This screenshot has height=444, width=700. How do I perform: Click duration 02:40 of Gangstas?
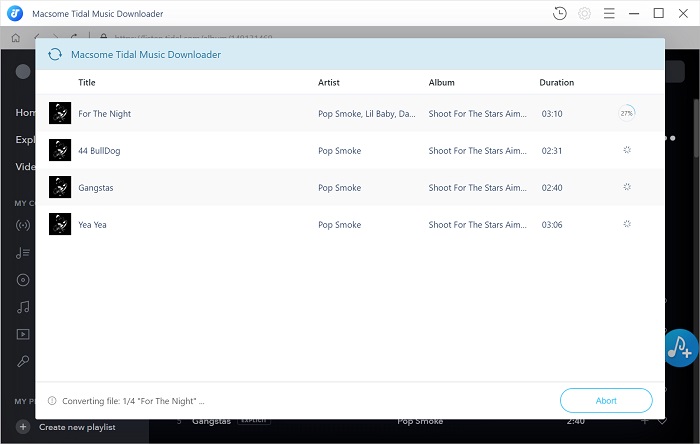coord(552,188)
